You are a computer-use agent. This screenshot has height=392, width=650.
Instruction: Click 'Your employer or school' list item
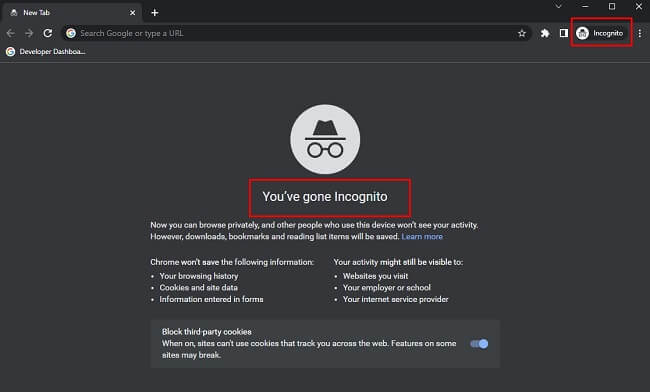[387, 288]
